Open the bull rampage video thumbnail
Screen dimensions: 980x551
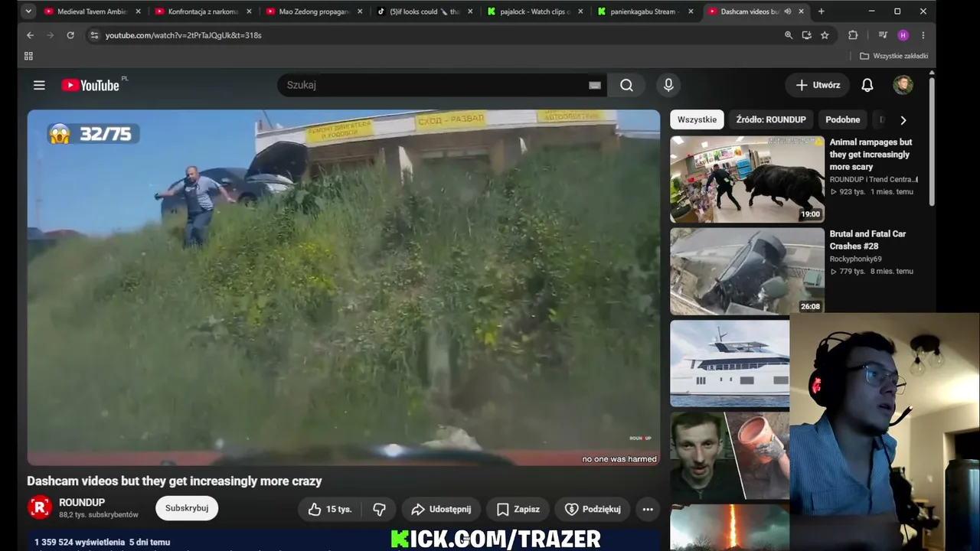[747, 179]
